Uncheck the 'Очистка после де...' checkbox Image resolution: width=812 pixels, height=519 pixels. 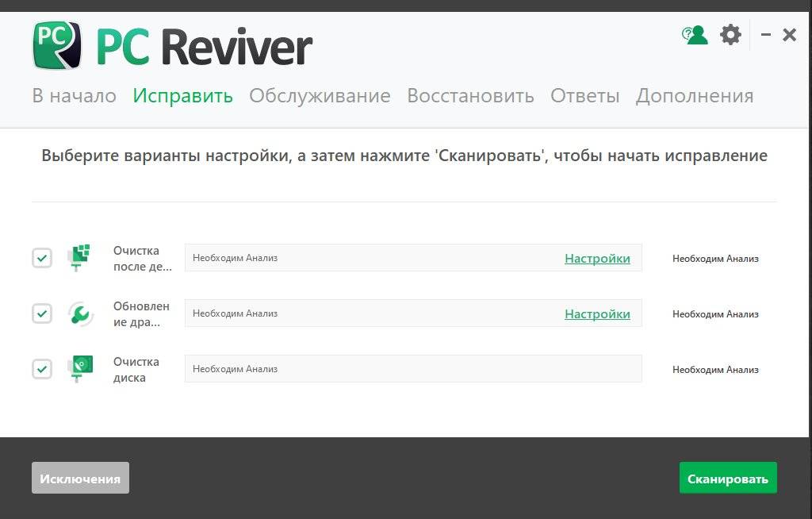42,258
